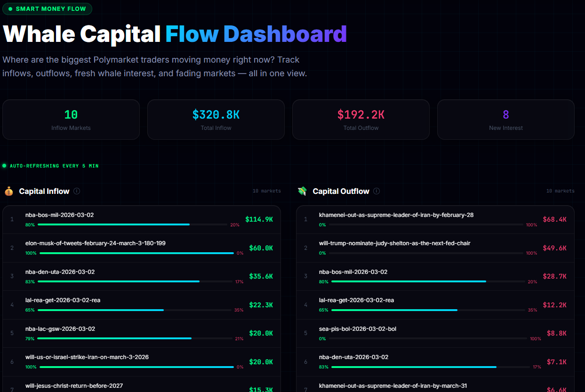This screenshot has width=585, height=392.
Task: Click the Capital Inflow section title
Action: coord(44,191)
